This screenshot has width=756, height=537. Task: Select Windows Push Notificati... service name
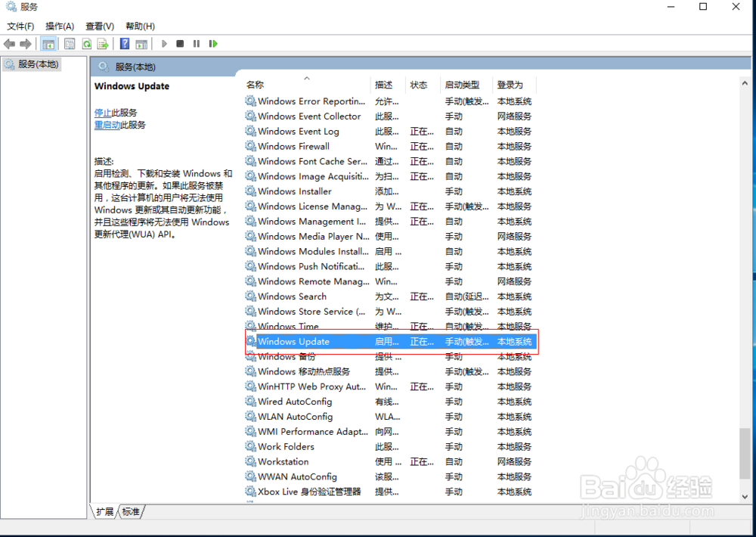click(311, 265)
